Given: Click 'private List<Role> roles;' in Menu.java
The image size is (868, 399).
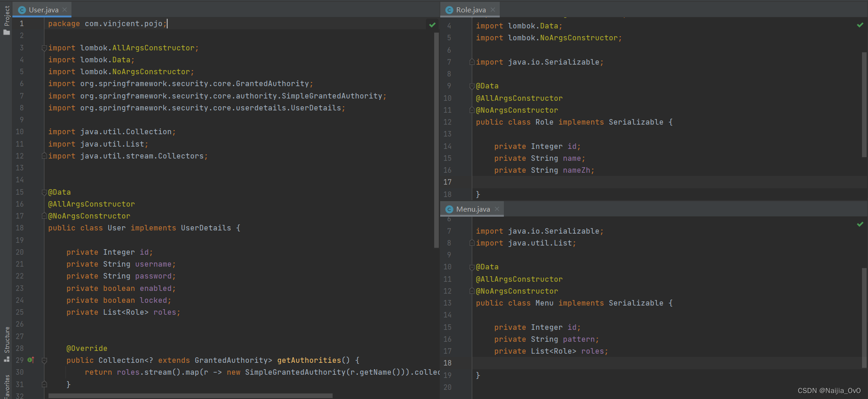Looking at the screenshot, I should pyautogui.click(x=551, y=351).
